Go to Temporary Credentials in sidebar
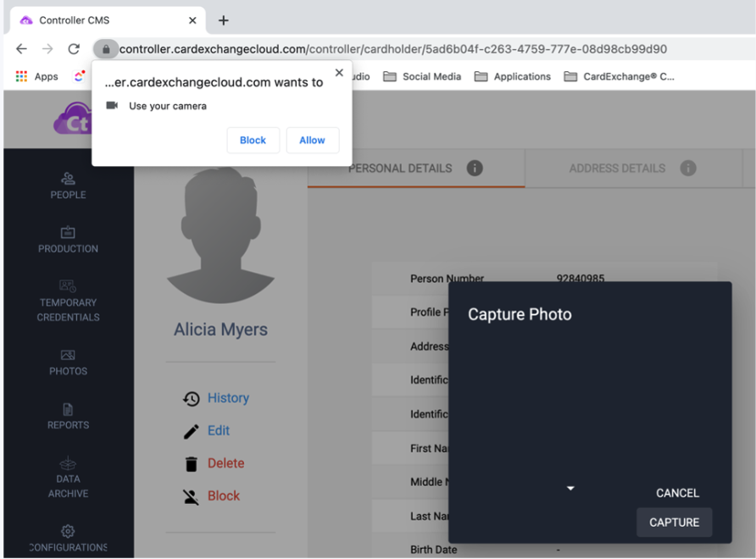This screenshot has height=559, width=756. [68, 286]
